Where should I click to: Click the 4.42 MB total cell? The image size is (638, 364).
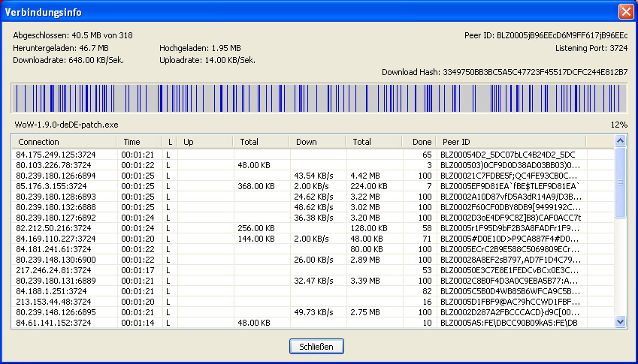(x=365, y=176)
